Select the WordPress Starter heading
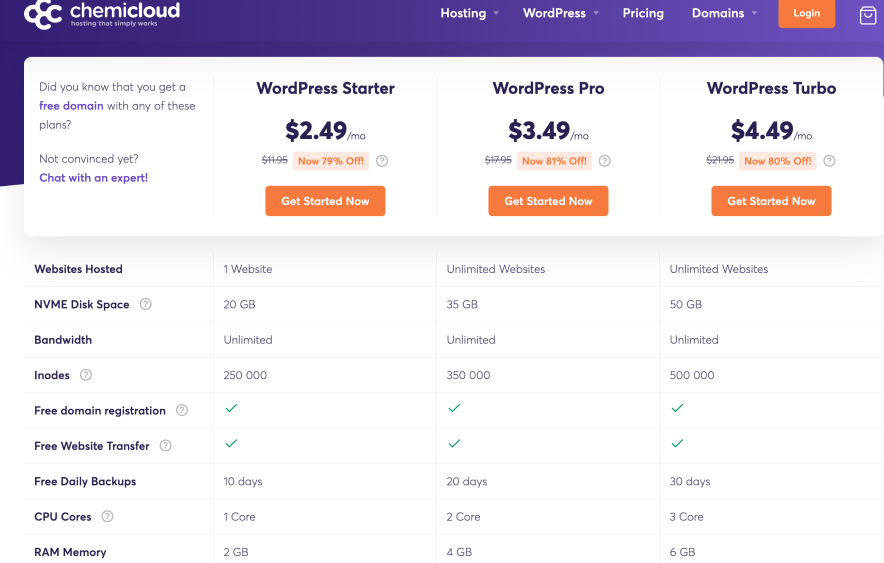Screen dimensions: 884x563 (x=325, y=88)
